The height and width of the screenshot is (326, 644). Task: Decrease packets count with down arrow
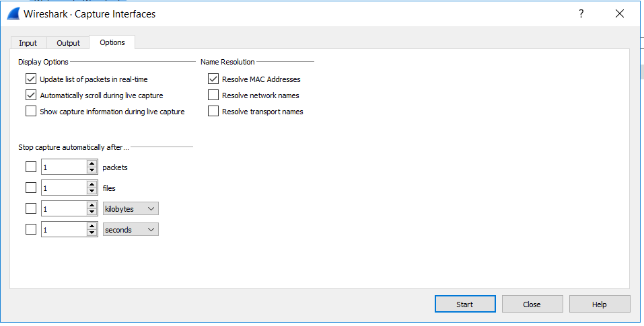pos(92,171)
